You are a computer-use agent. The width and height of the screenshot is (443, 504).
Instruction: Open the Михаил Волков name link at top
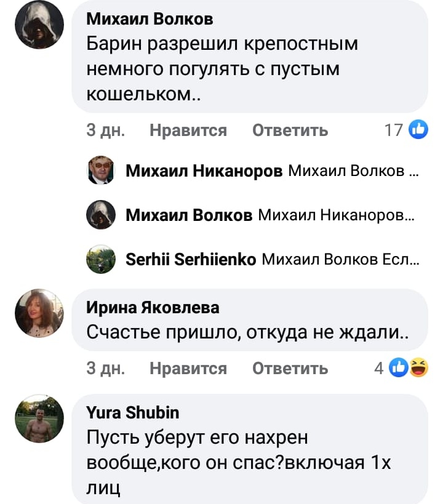pyautogui.click(x=150, y=19)
